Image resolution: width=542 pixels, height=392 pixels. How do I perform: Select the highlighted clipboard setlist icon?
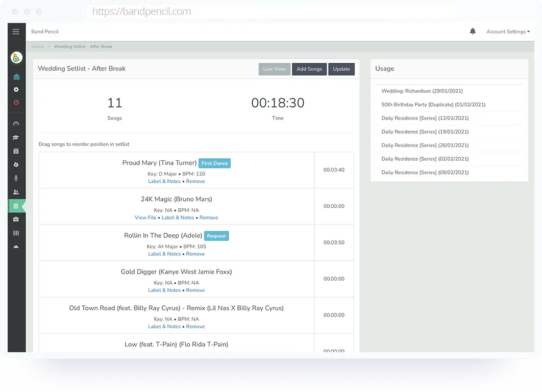(16, 206)
